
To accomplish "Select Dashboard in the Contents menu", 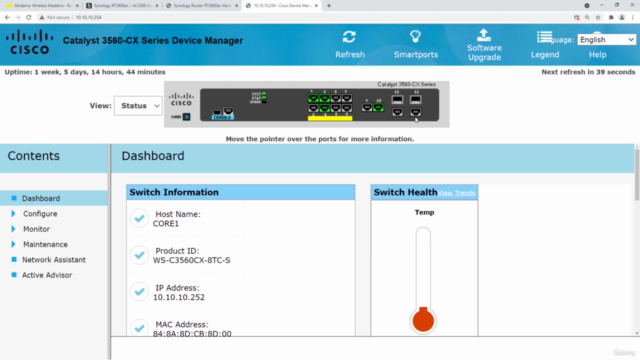I will 41,198.
